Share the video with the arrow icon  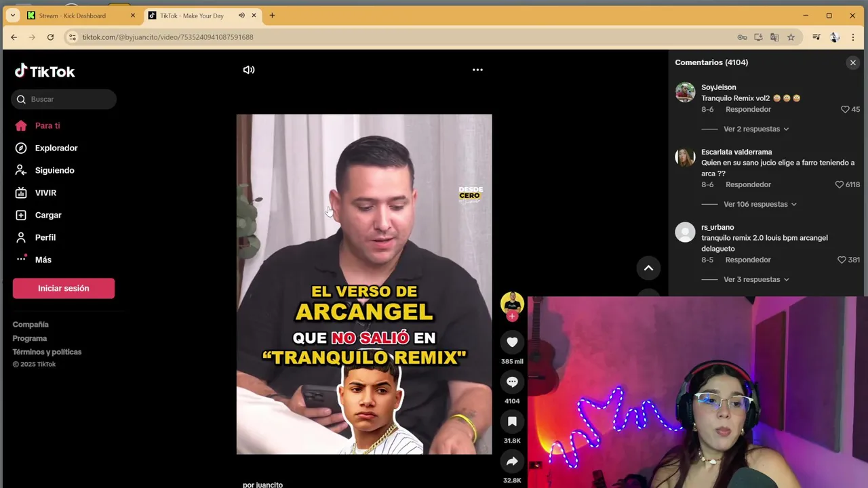click(512, 461)
